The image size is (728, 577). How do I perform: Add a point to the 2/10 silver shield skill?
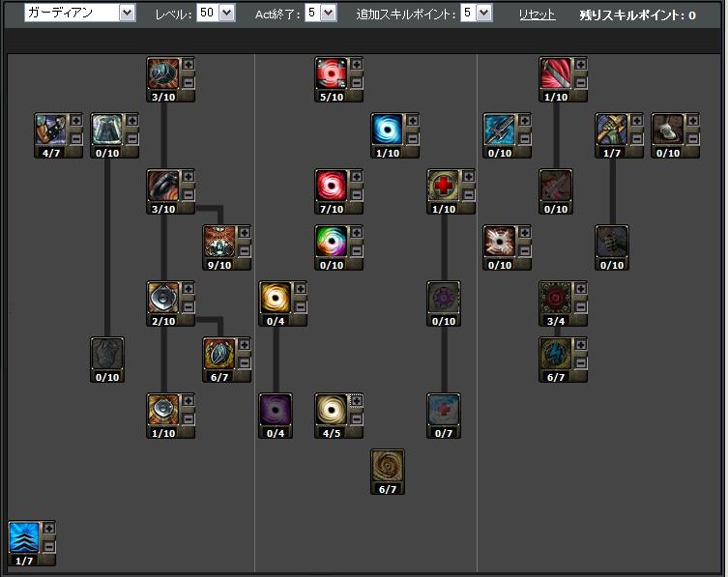tap(188, 289)
